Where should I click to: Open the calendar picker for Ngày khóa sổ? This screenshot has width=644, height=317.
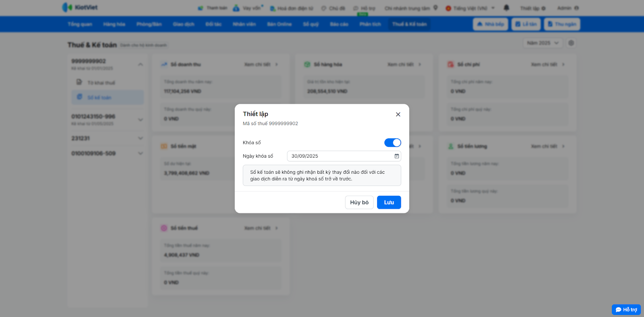pyautogui.click(x=396, y=156)
